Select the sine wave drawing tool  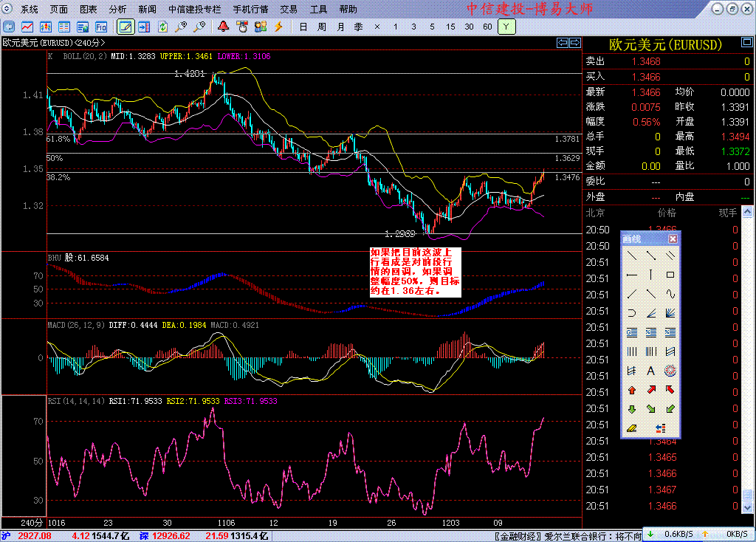(x=670, y=294)
